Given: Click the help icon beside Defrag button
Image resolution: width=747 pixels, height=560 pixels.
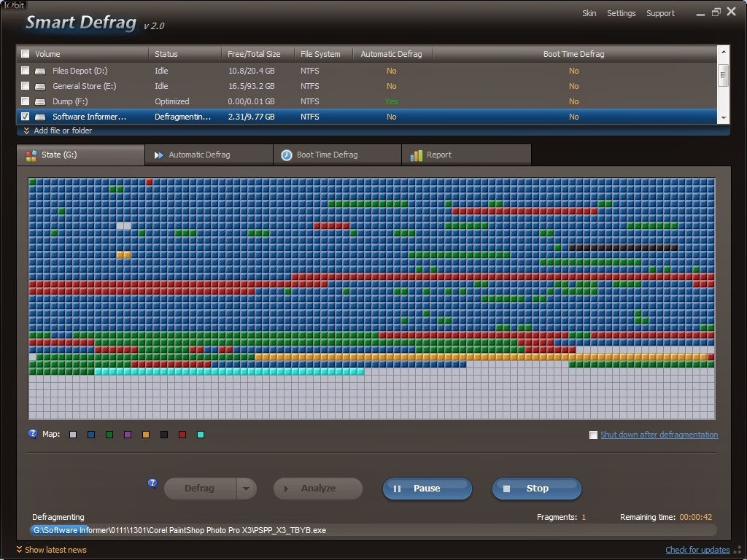Looking at the screenshot, I should pyautogui.click(x=152, y=483).
